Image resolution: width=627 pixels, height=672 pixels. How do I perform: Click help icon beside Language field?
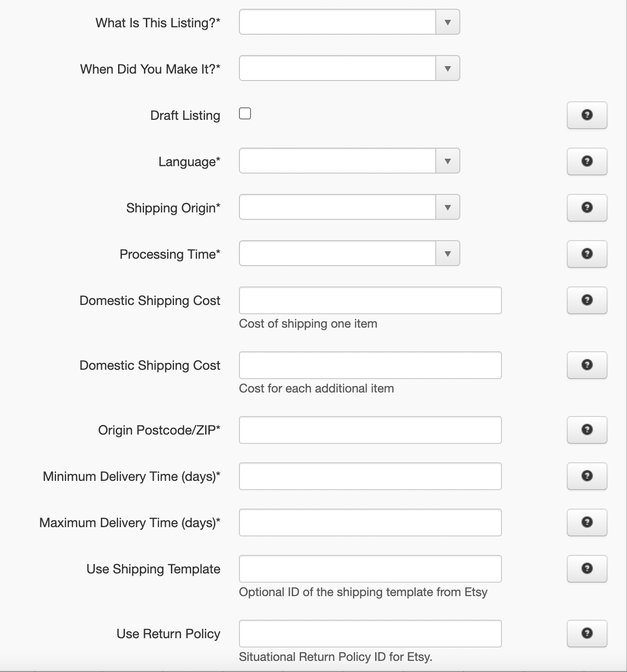(x=587, y=162)
